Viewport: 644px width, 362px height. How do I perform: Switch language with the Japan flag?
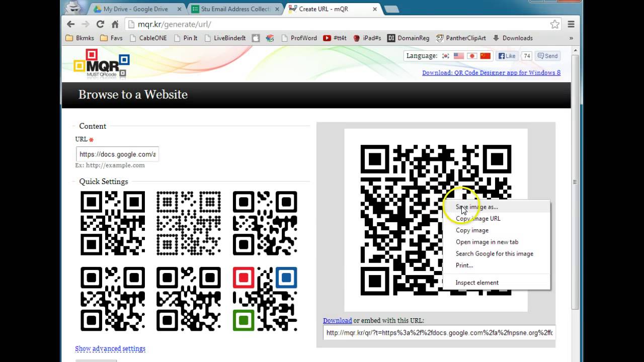[471, 56]
